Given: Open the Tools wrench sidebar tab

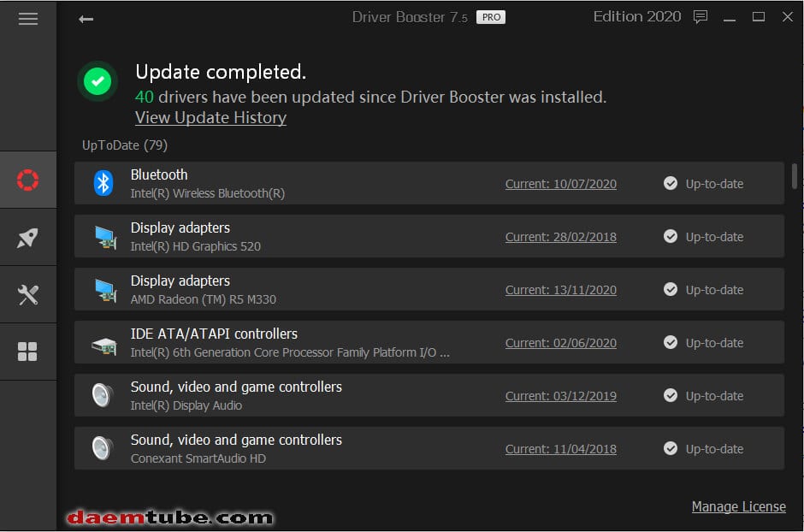Looking at the screenshot, I should point(28,295).
